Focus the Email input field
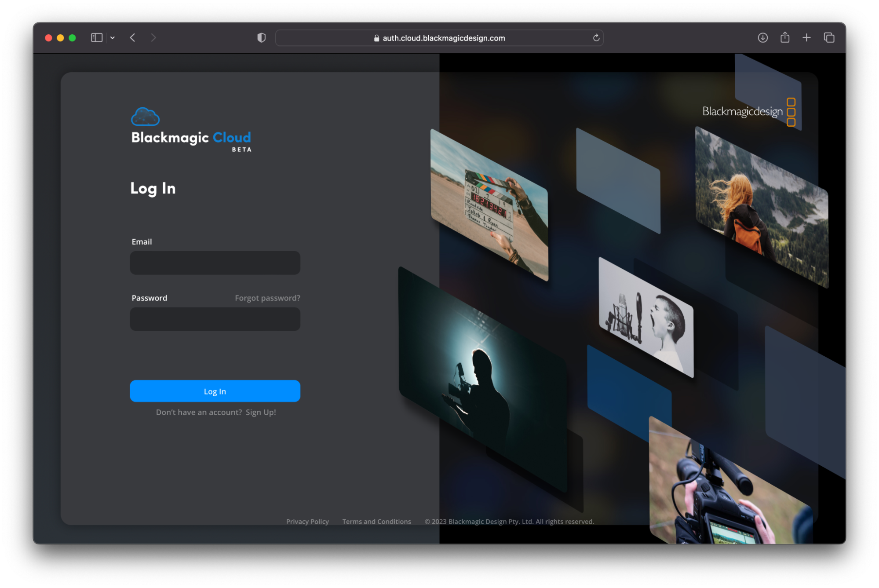The height and width of the screenshot is (588, 879). pyautogui.click(x=215, y=263)
